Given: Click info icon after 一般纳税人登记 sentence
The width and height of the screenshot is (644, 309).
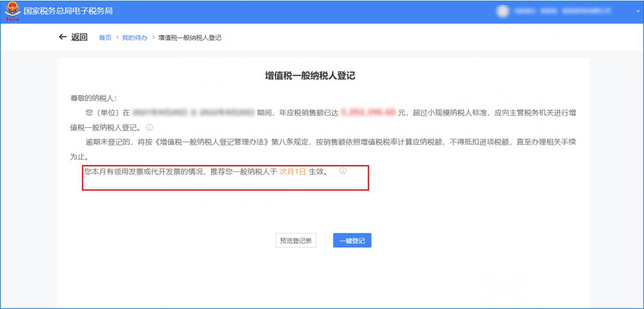Looking at the screenshot, I should click(149, 127).
